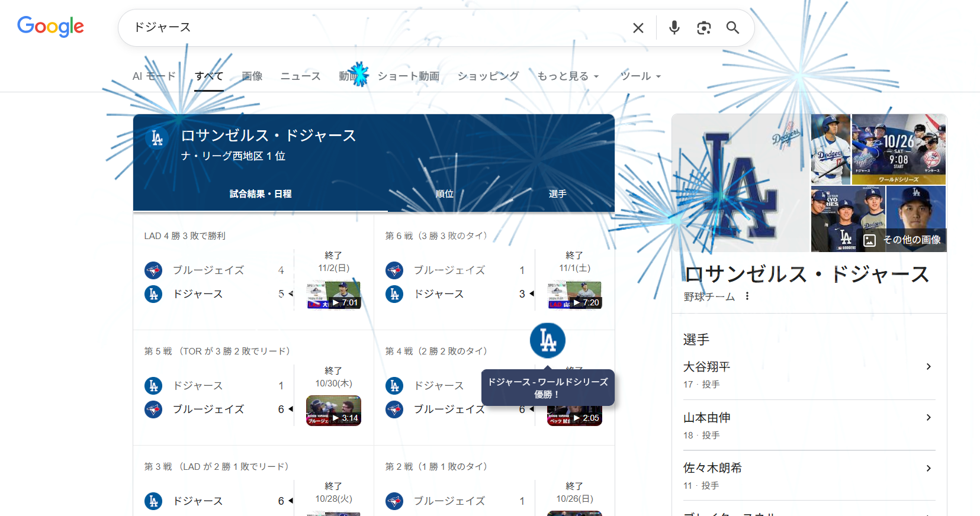The height and width of the screenshot is (516, 980).
Task: Expand the 山本由伸 player entry
Action: pyautogui.click(x=809, y=425)
